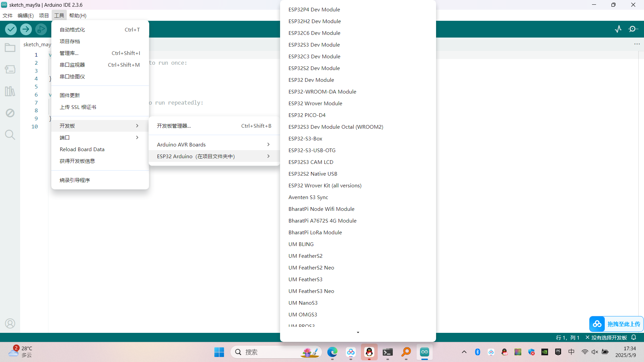Open the Sketchbook folder sidebar icon
Image resolution: width=644 pixels, height=362 pixels.
(10, 48)
